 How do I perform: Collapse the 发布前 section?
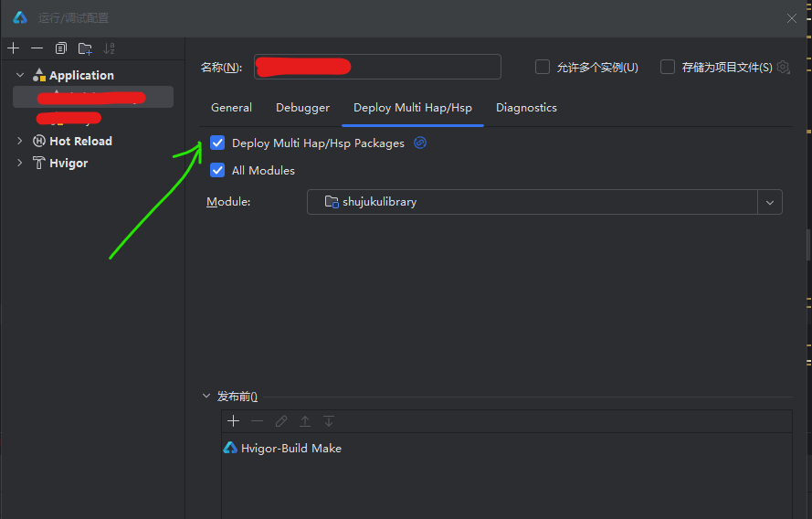pos(206,397)
